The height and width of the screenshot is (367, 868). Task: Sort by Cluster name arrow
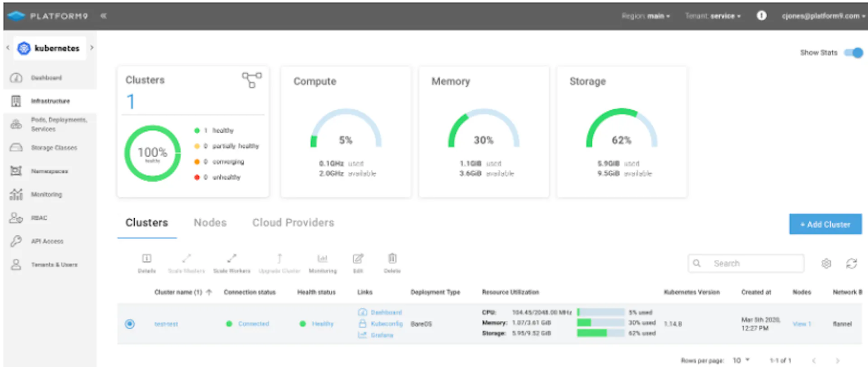click(209, 292)
